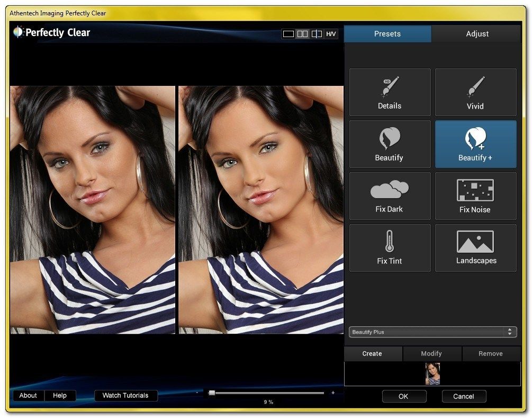Viewport: 532px width, 418px height.
Task: Open the About dialog
Action: [x=28, y=396]
